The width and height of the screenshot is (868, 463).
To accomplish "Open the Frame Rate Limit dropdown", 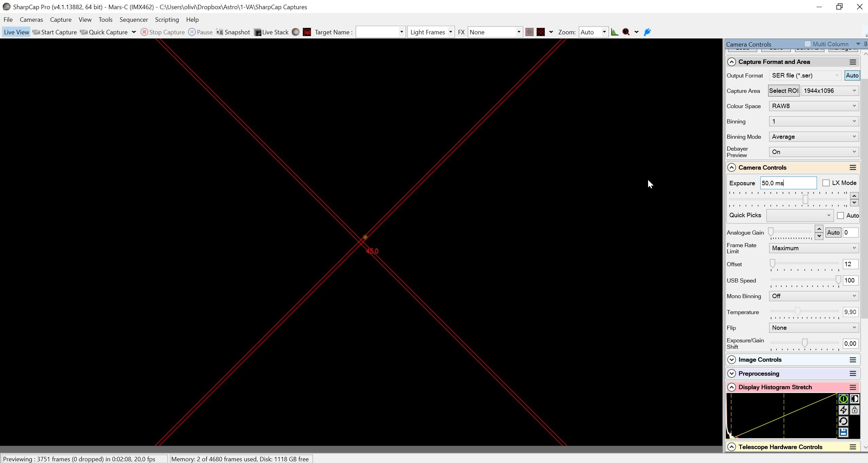I will tap(814, 248).
